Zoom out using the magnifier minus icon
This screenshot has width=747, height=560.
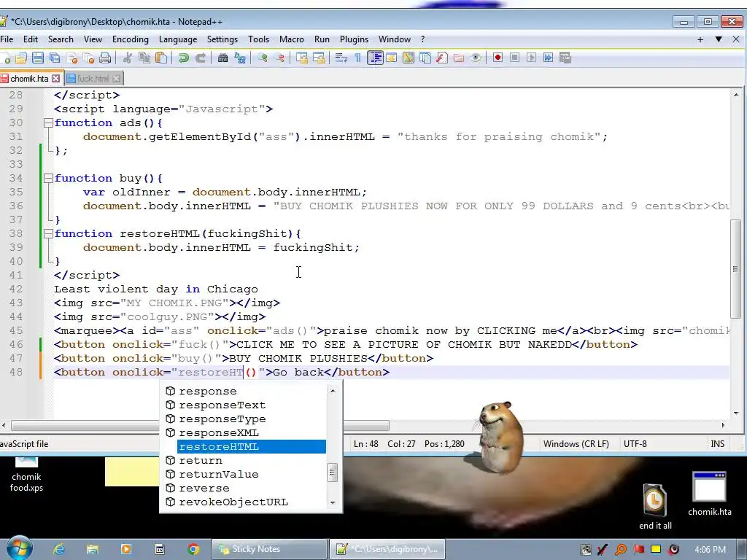(x=279, y=58)
